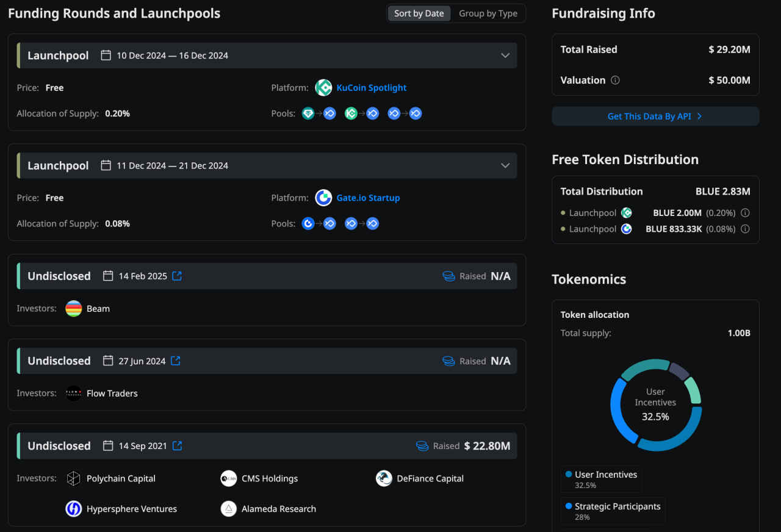
Task: Click the info icon beside BLUE 833.33K
Action: tap(745, 229)
